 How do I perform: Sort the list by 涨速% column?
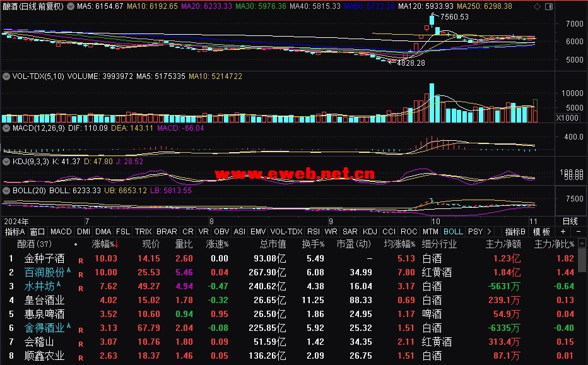[217, 244]
